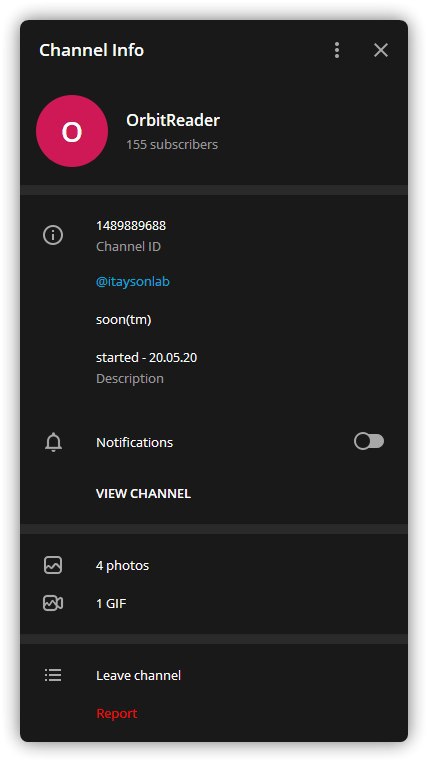The image size is (428, 762).
Task: Click the OrbitReader channel avatar
Action: coord(72,131)
